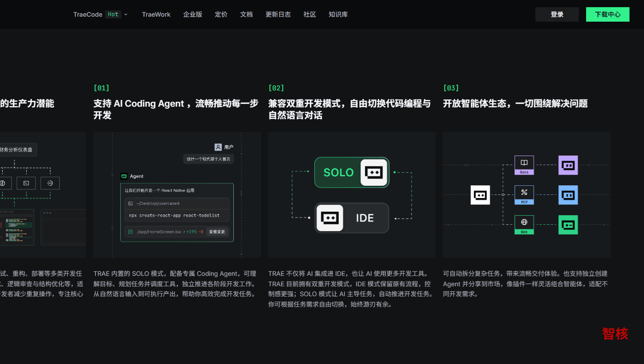Screen dimensions: 644x364
Task: Click the 登录 login button
Action: [557, 14]
